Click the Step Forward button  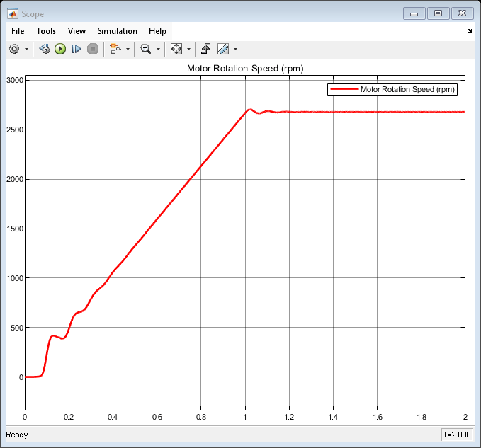(77, 49)
